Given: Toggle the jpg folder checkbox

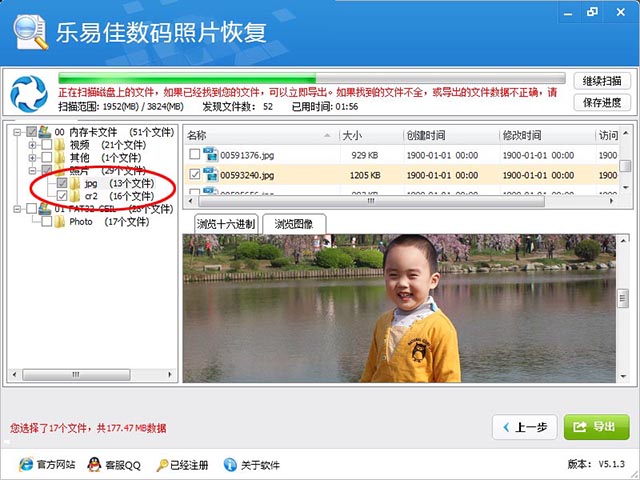Looking at the screenshot, I should point(62,183).
